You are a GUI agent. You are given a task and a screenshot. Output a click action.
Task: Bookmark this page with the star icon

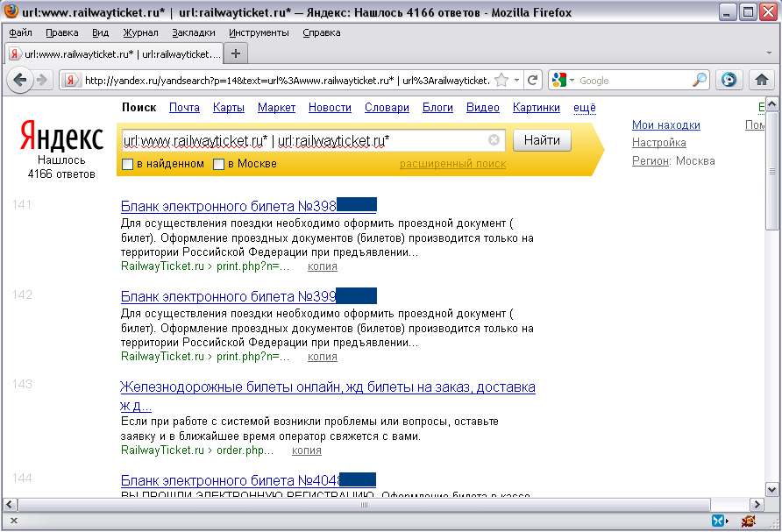pyautogui.click(x=501, y=80)
